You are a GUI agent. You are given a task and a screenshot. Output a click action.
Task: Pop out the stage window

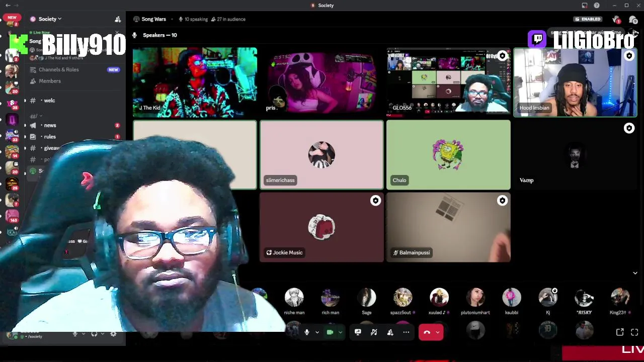click(620, 332)
